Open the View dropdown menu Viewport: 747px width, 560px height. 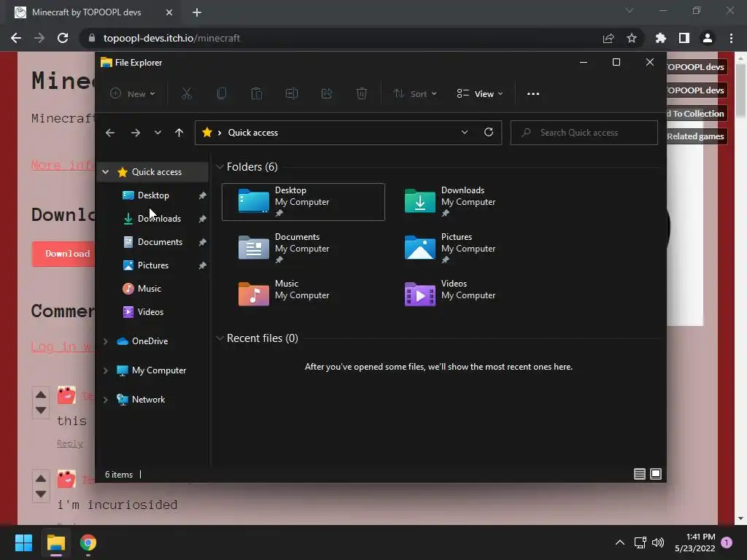pyautogui.click(x=480, y=94)
